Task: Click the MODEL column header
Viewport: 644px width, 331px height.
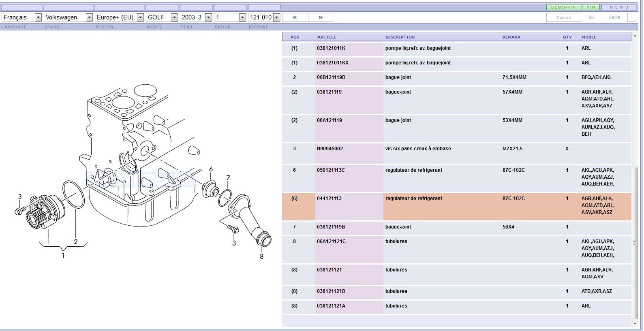Action: tap(588, 37)
